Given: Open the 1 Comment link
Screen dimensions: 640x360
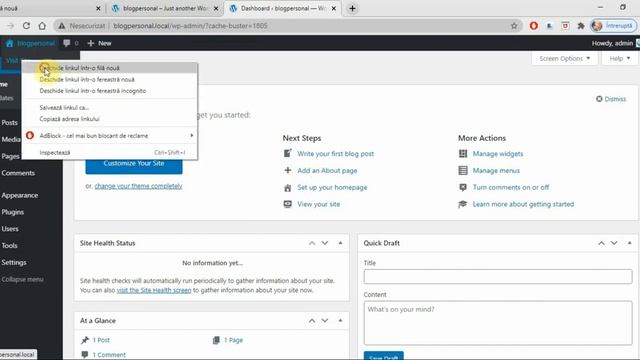Looking at the screenshot, I should (109, 355).
